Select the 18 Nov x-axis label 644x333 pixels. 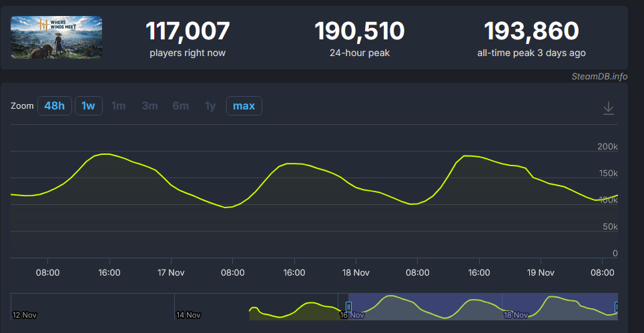coord(356,273)
